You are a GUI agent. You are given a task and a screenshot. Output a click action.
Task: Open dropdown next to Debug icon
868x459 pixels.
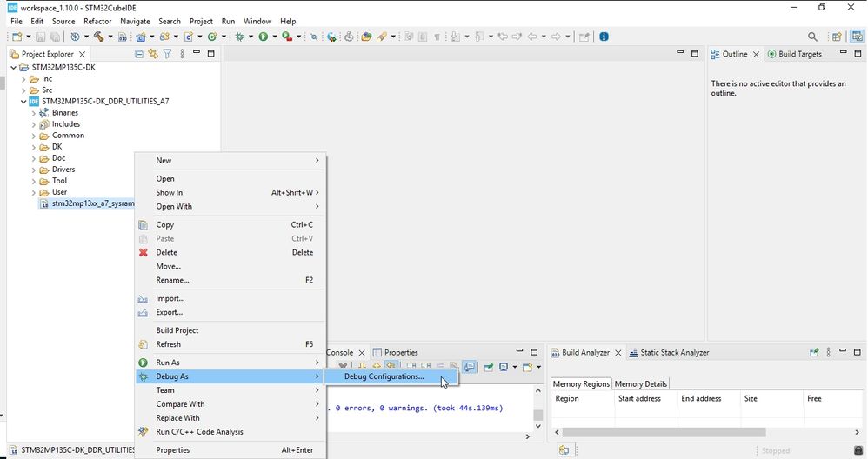coord(250,37)
